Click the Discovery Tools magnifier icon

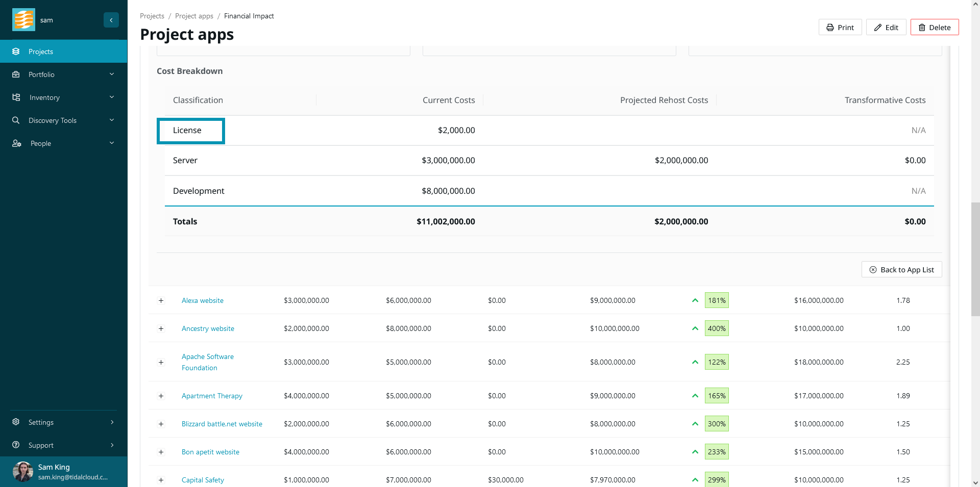coord(16,120)
